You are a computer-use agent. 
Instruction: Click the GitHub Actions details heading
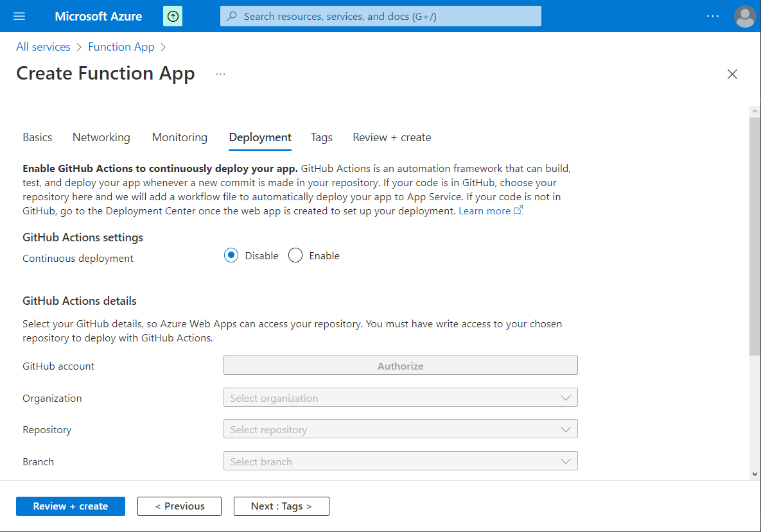click(x=80, y=301)
